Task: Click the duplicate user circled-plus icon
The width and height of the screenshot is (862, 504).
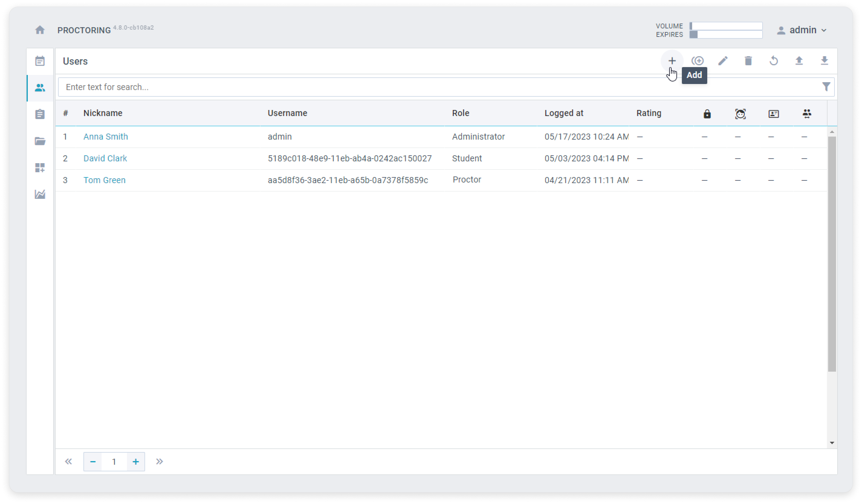Action: [x=698, y=61]
